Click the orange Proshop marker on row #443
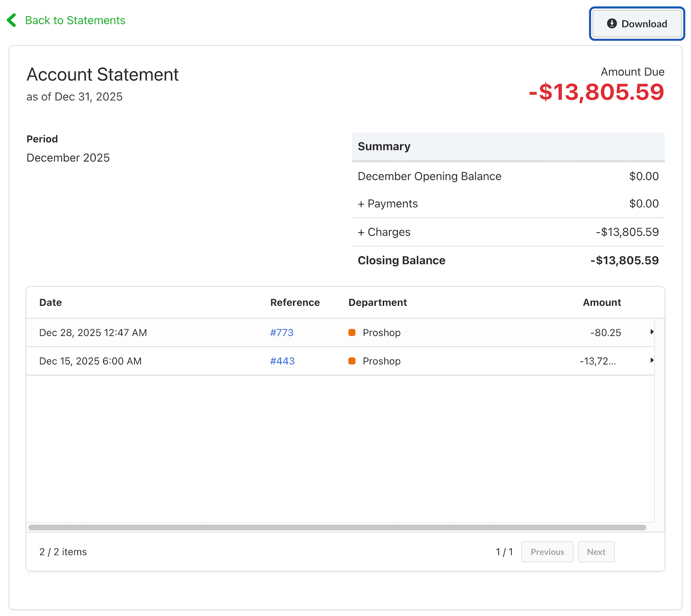The width and height of the screenshot is (691, 616). pyautogui.click(x=352, y=361)
